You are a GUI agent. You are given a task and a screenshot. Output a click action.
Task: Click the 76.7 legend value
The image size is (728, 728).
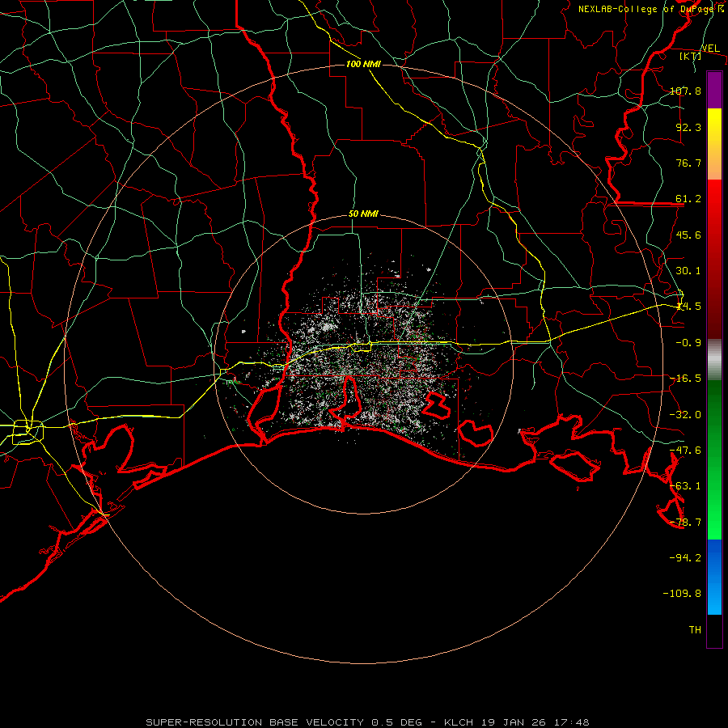pyautogui.click(x=688, y=163)
